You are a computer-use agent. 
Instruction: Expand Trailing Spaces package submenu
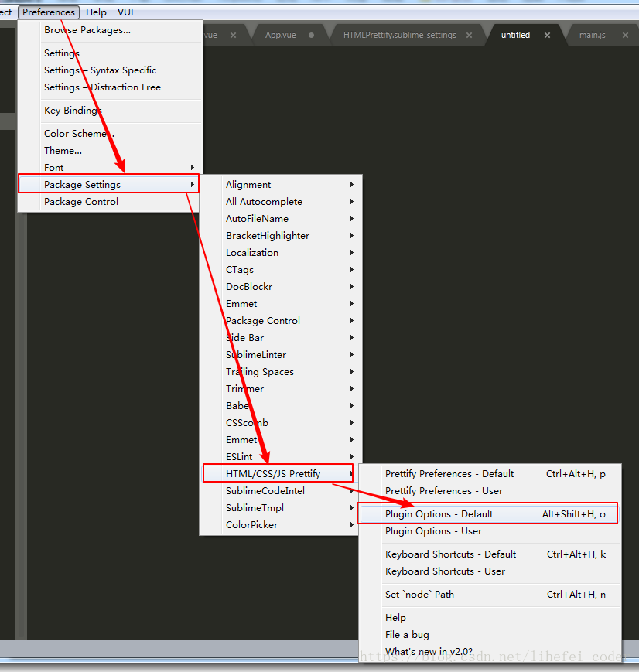pyautogui.click(x=281, y=372)
